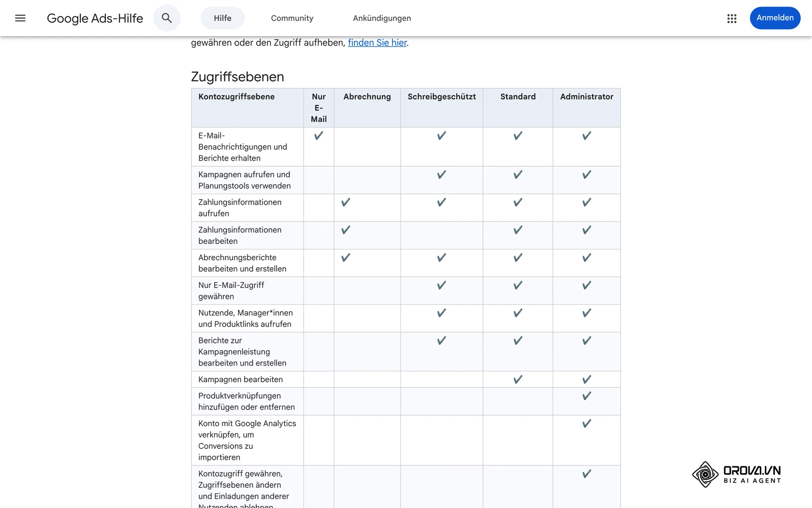Open the Google apps grid

(x=732, y=18)
